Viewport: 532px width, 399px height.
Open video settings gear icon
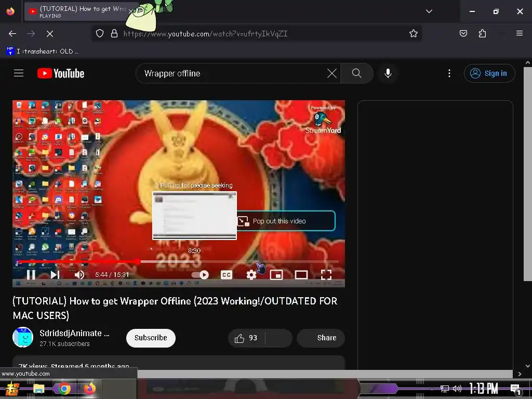(251, 274)
